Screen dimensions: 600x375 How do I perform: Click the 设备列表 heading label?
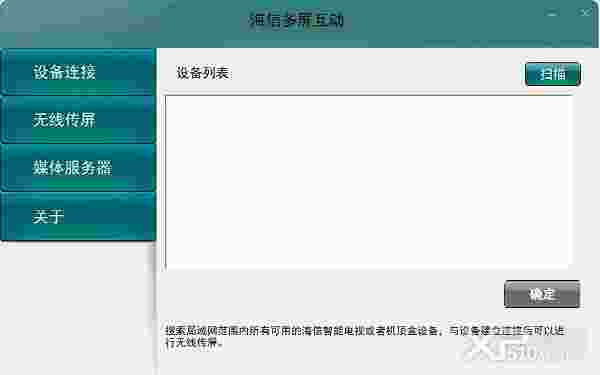pyautogui.click(x=203, y=72)
